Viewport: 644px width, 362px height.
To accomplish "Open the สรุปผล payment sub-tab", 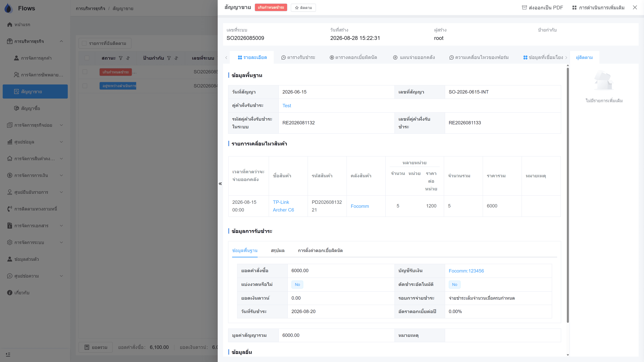I will pyautogui.click(x=278, y=251).
